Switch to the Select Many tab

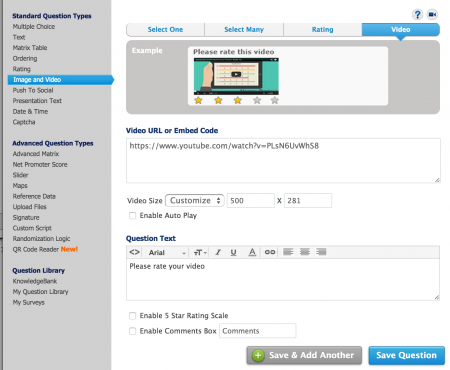244,29
